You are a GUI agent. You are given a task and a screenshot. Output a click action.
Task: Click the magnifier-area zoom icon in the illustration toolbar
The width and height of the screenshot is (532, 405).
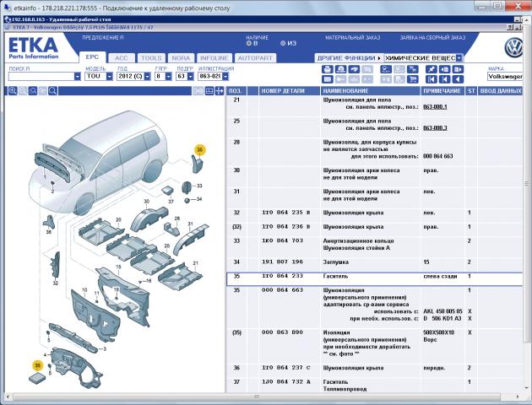[x=33, y=90]
